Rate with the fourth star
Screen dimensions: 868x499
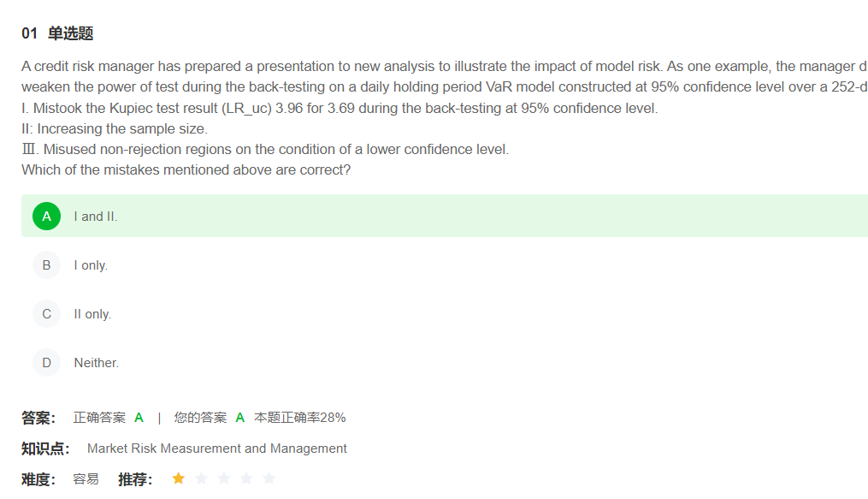point(246,478)
